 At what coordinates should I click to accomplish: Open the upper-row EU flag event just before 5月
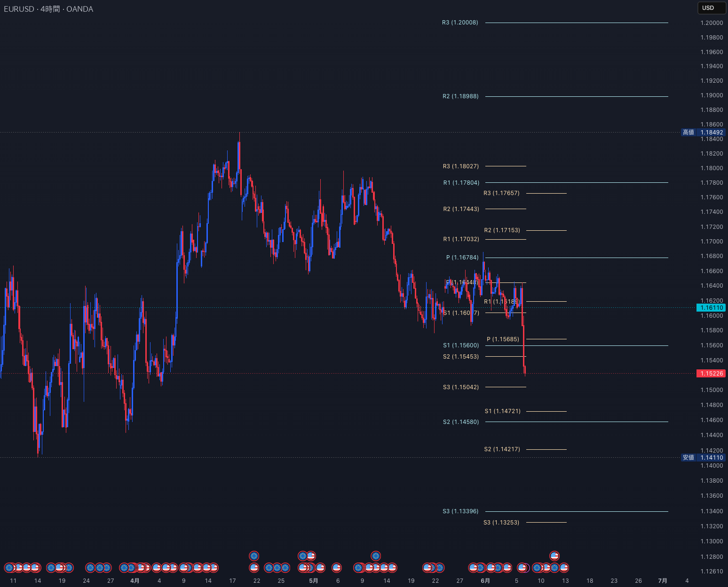(303, 556)
